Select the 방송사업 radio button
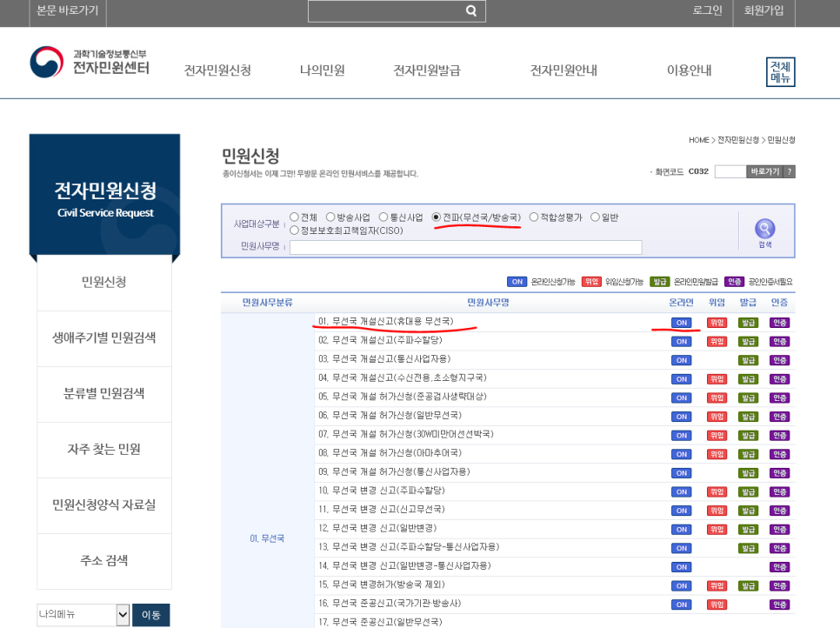This screenshot has height=628, width=840. coord(330,217)
